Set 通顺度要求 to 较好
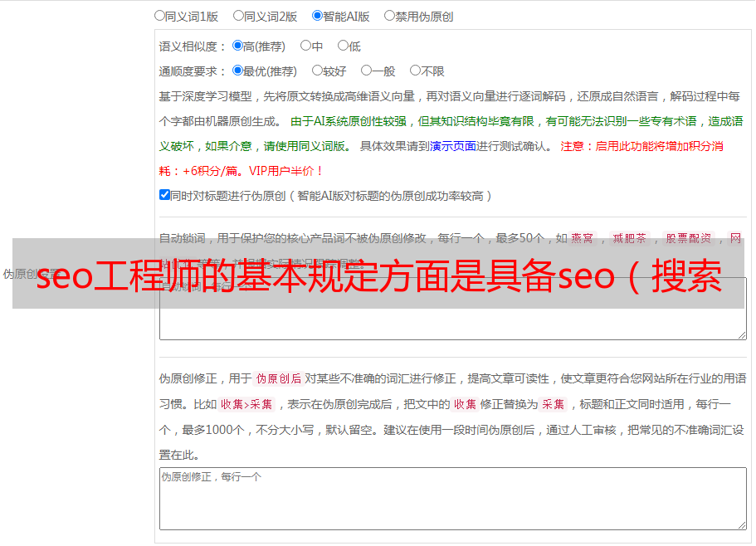Image resolution: width=756 pixels, height=546 pixels. click(x=317, y=71)
